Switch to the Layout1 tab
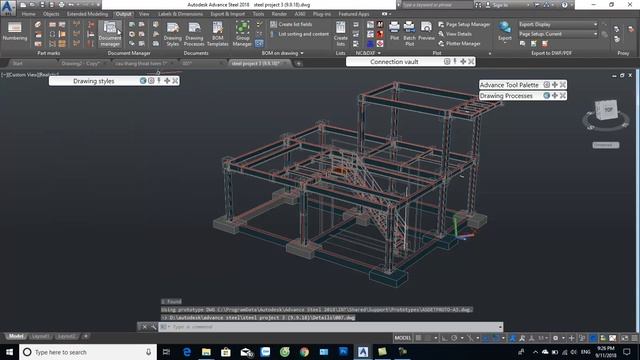 [40, 336]
